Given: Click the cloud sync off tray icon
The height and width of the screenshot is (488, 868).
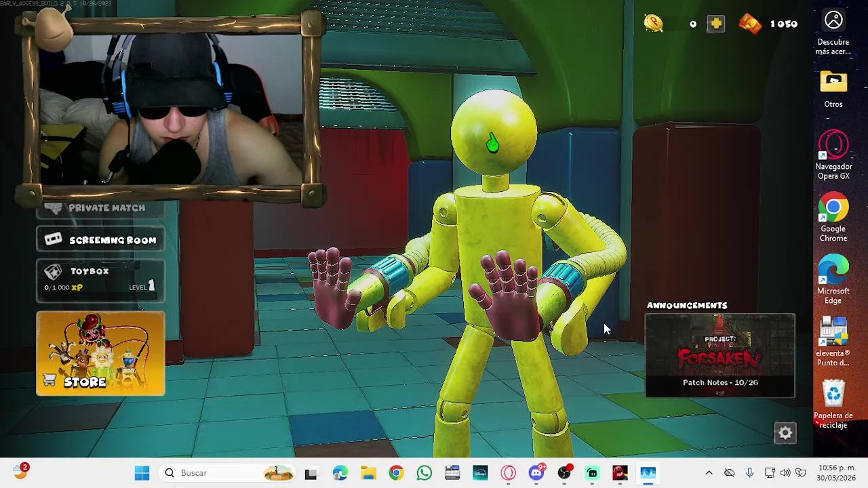Looking at the screenshot, I should [x=729, y=473].
